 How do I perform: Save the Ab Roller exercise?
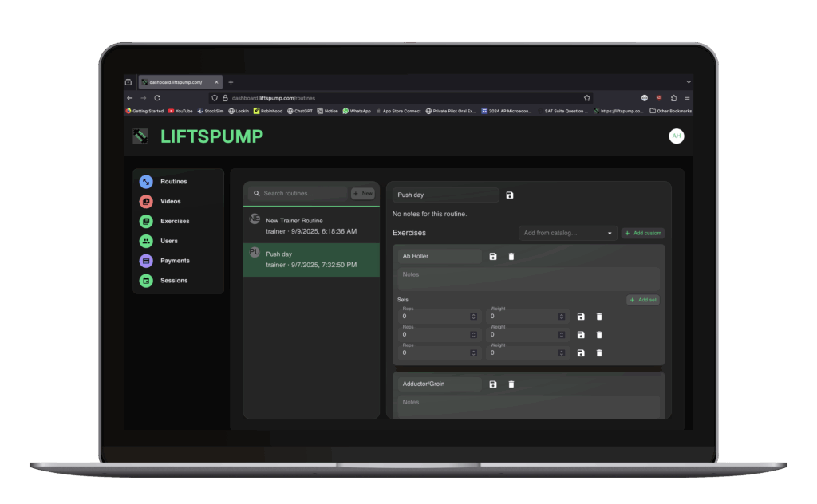(493, 257)
